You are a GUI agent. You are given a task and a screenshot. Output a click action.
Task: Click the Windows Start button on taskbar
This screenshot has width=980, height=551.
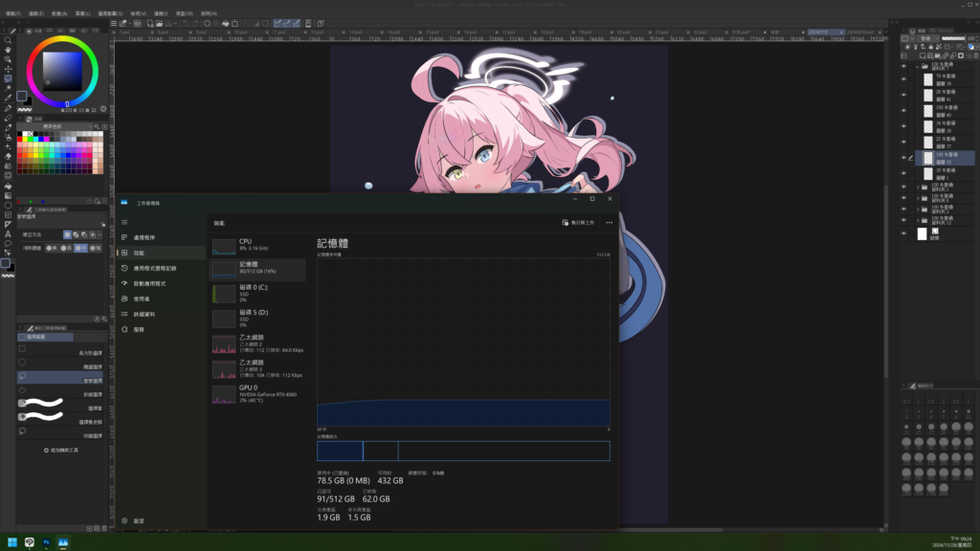pyautogui.click(x=11, y=542)
